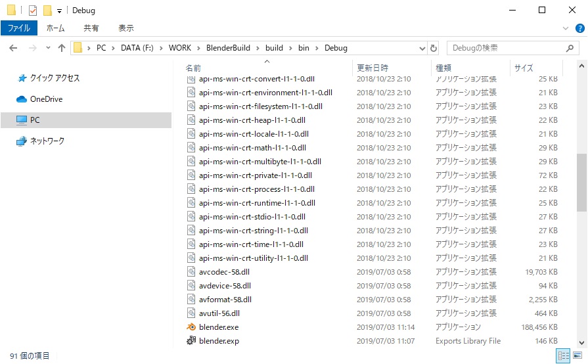The height and width of the screenshot is (364, 588).
Task: Click the api-ms-win-crt-utility dll file icon
Action: pos(191,258)
